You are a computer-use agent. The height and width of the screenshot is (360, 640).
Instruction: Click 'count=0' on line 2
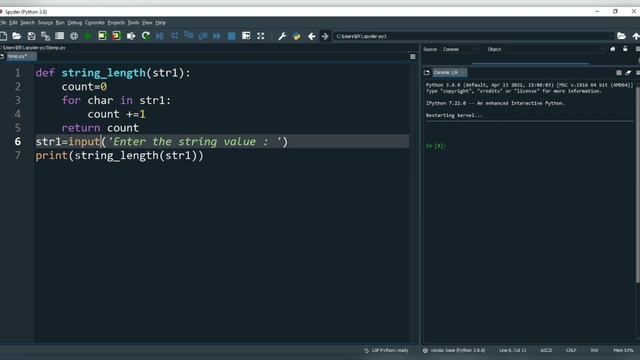pos(84,87)
